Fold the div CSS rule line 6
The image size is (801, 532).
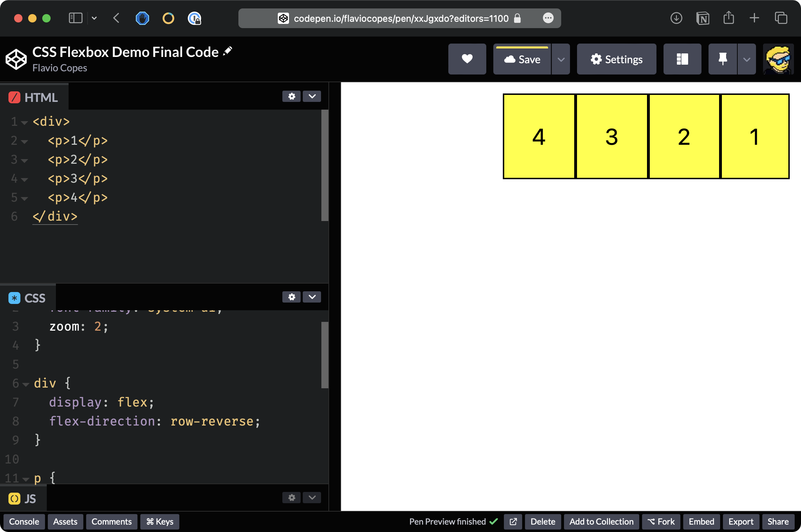[x=26, y=384]
